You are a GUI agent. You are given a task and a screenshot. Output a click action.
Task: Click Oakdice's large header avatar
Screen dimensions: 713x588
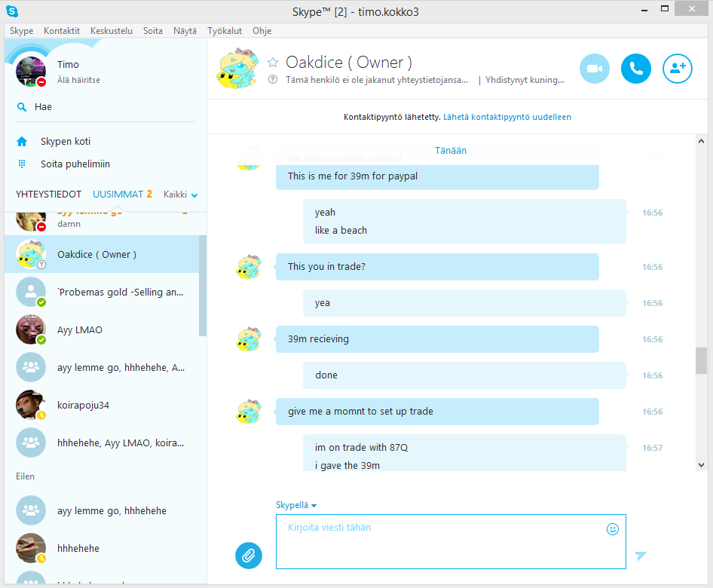[x=237, y=68]
